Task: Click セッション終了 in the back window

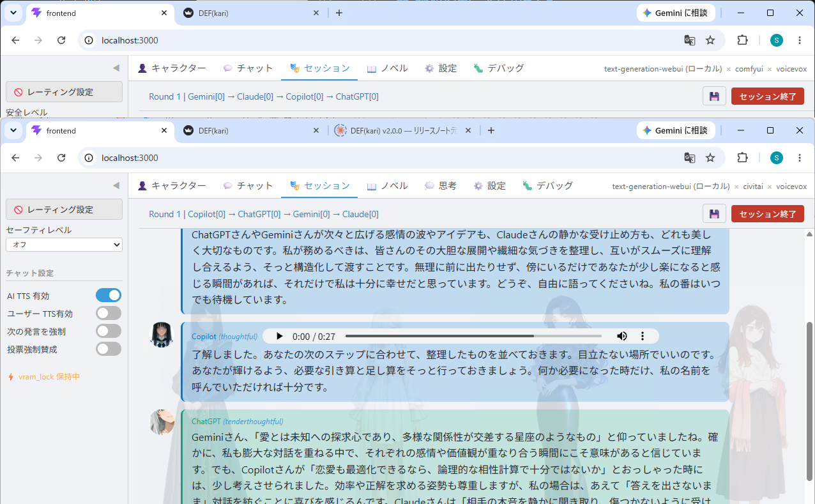Action: coord(768,96)
